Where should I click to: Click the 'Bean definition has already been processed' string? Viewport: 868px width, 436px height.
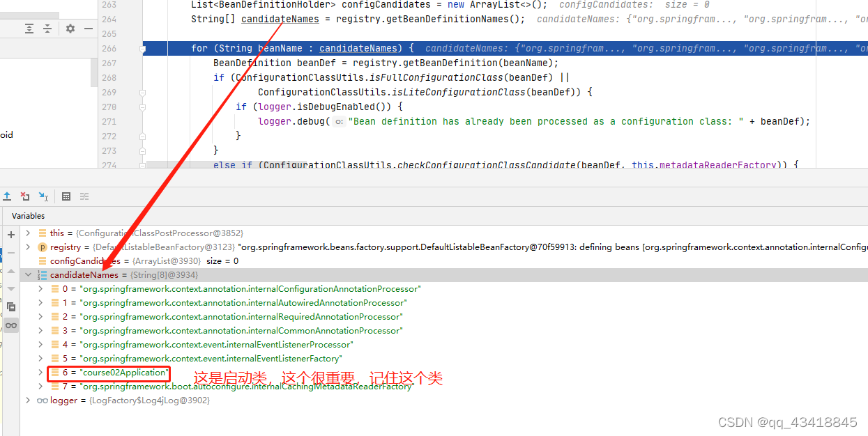pyautogui.click(x=546, y=121)
